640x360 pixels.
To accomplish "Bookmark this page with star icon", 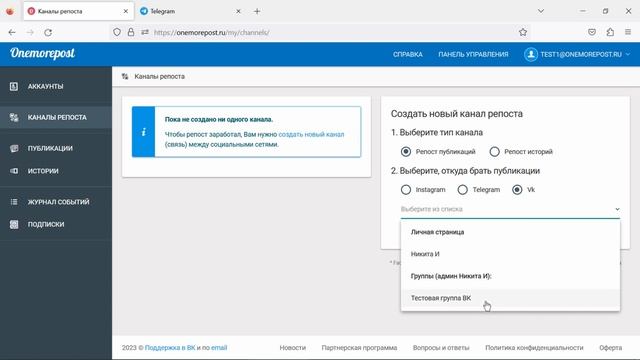I will [x=523, y=32].
